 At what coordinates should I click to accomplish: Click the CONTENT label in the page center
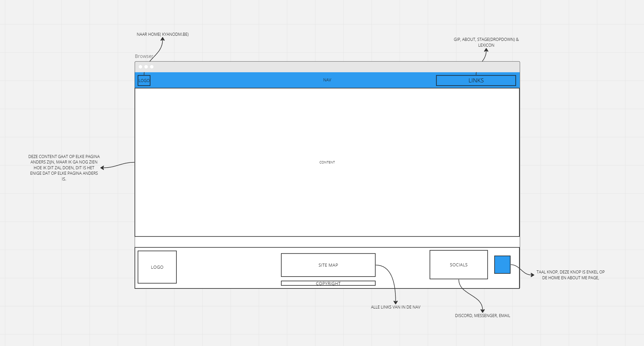pyautogui.click(x=327, y=162)
